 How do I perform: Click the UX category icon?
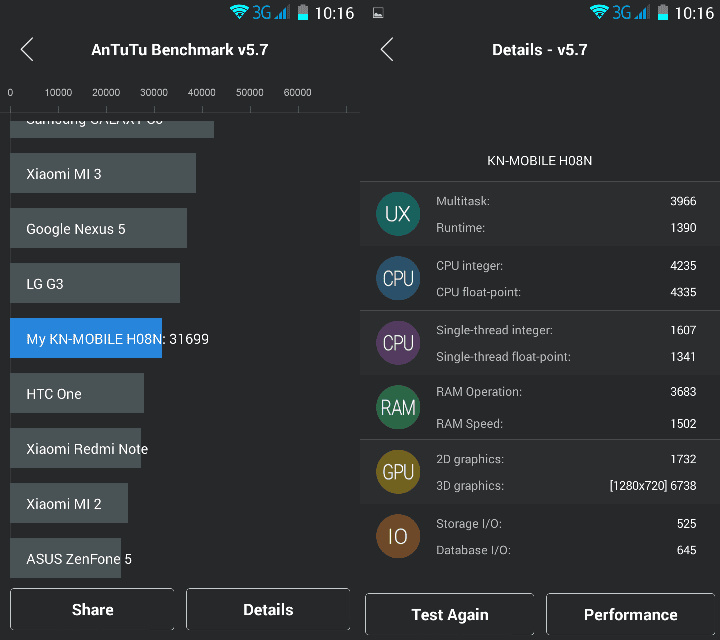[x=398, y=214]
